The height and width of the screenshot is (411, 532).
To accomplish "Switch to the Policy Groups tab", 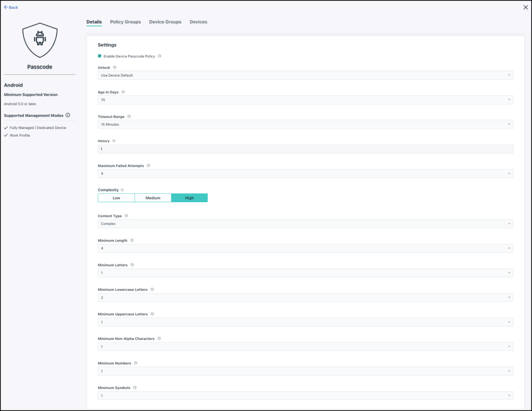I will pos(125,22).
